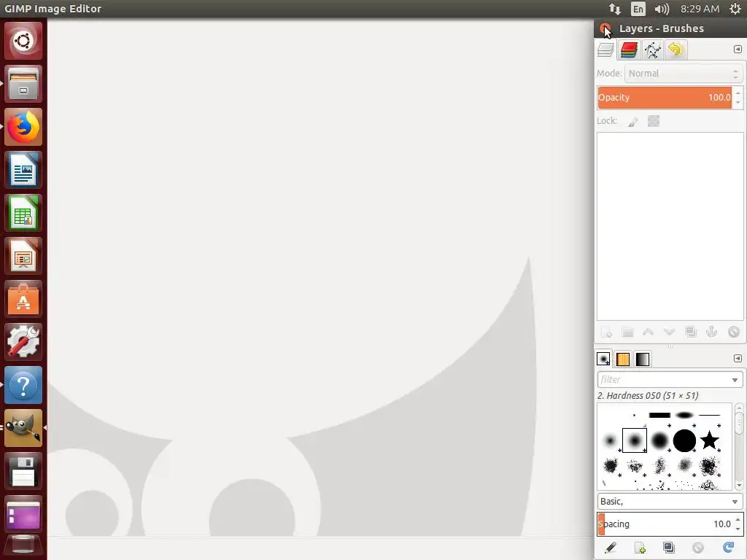The width and height of the screenshot is (747, 560).
Task: Increase layer opacity with the up arrow
Action: [x=738, y=93]
